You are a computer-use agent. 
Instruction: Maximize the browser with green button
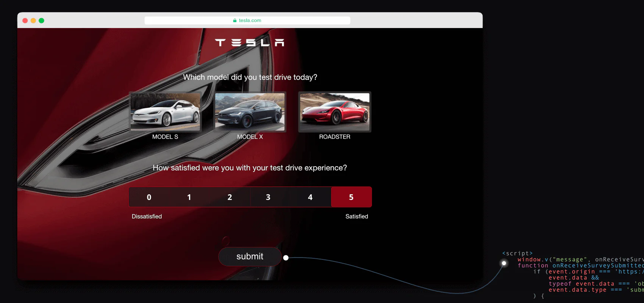(41, 20)
